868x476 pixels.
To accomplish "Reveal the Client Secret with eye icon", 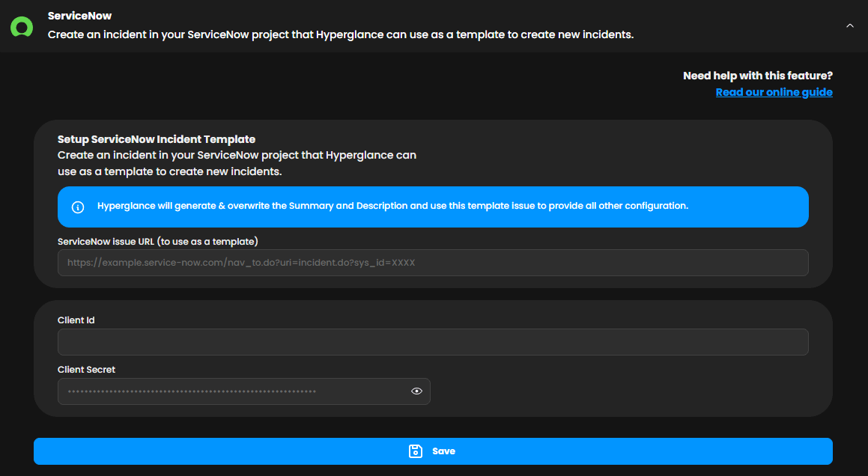I will point(417,391).
